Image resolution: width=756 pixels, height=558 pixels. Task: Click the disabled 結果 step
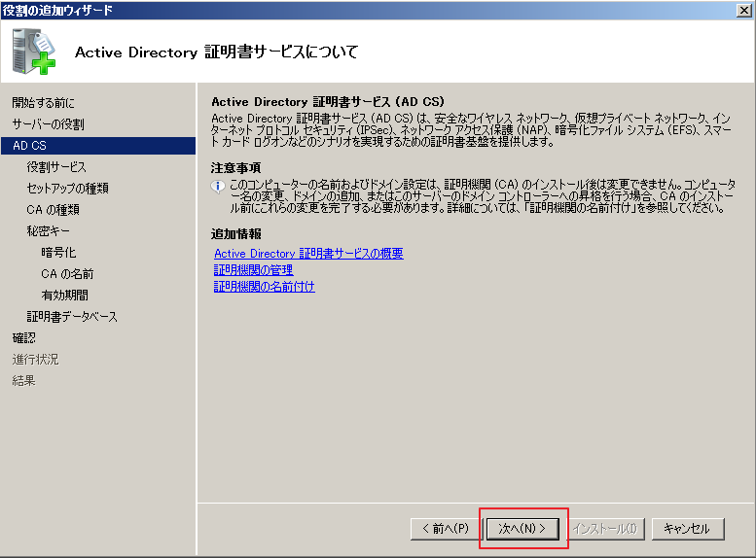[x=24, y=381]
